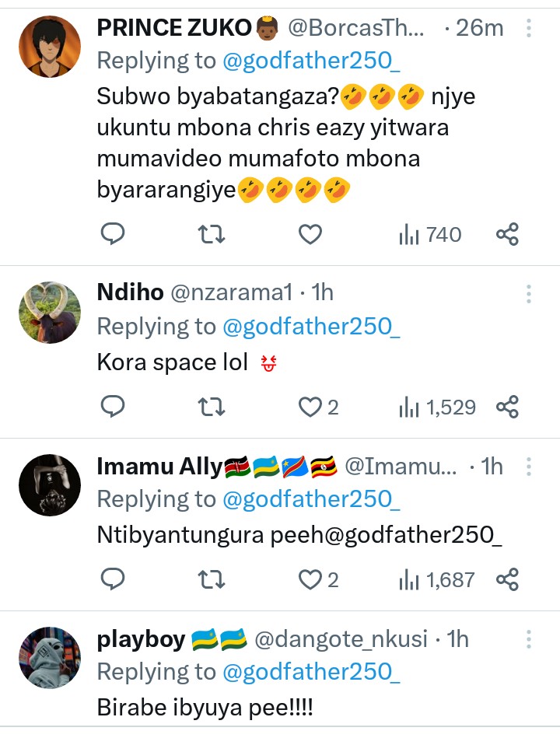This screenshot has height=745, width=560.
Task: Open more options for playboy's tweet
Action: 529,639
